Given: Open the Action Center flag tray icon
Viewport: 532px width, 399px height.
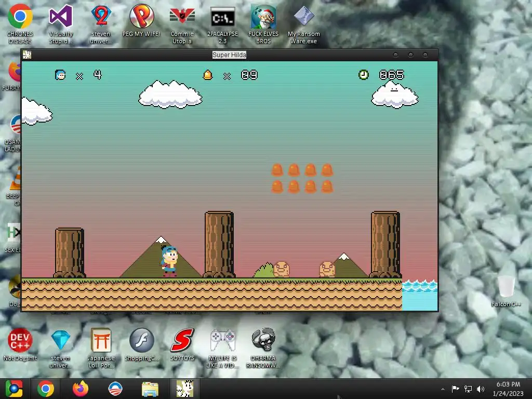Looking at the screenshot, I should coord(455,389).
